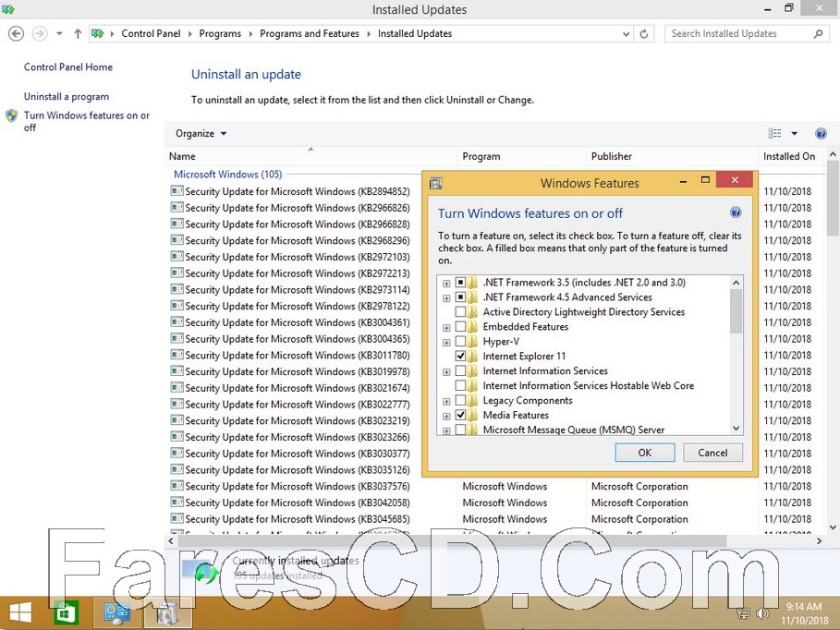This screenshot has width=840, height=630.
Task: Click the Control Panel icon in address bar
Action: point(98,34)
